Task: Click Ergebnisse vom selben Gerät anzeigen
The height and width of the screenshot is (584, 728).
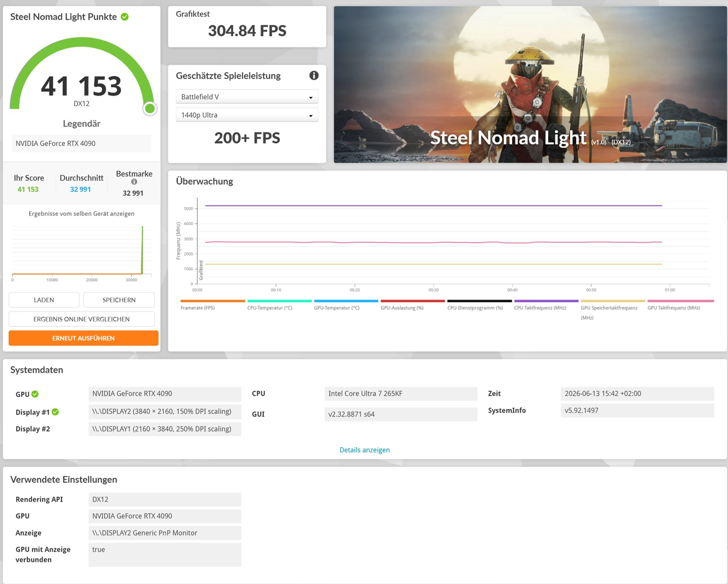Action: [x=81, y=213]
